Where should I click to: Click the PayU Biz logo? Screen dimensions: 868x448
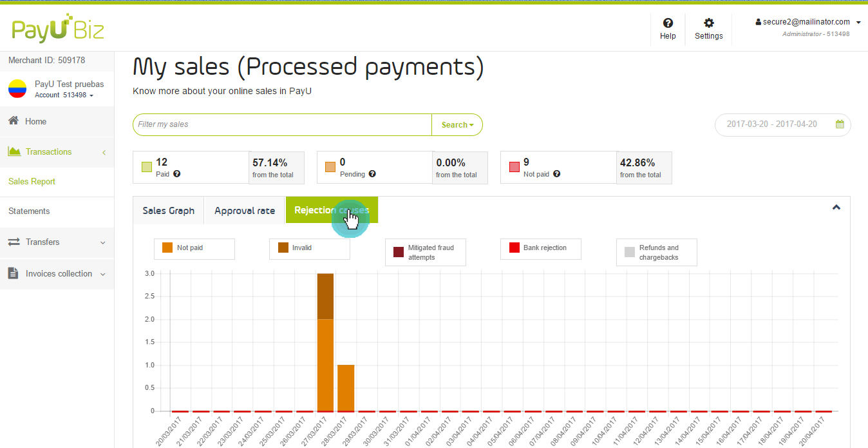58,30
